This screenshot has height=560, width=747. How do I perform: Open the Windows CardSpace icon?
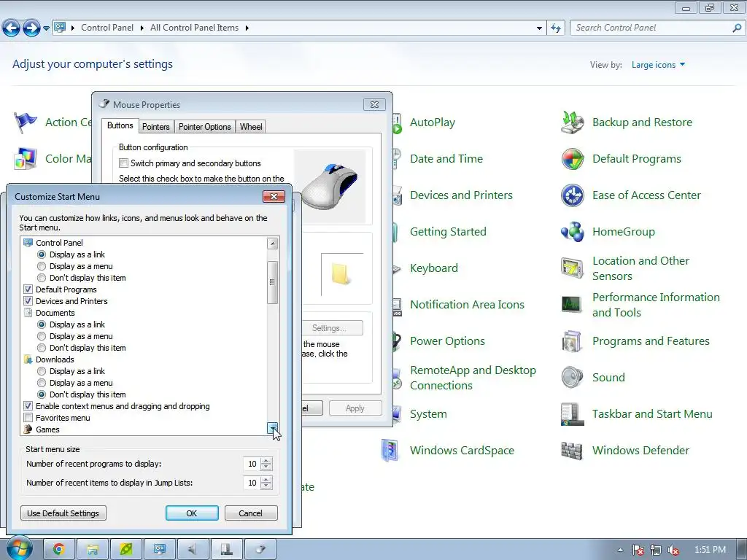390,451
